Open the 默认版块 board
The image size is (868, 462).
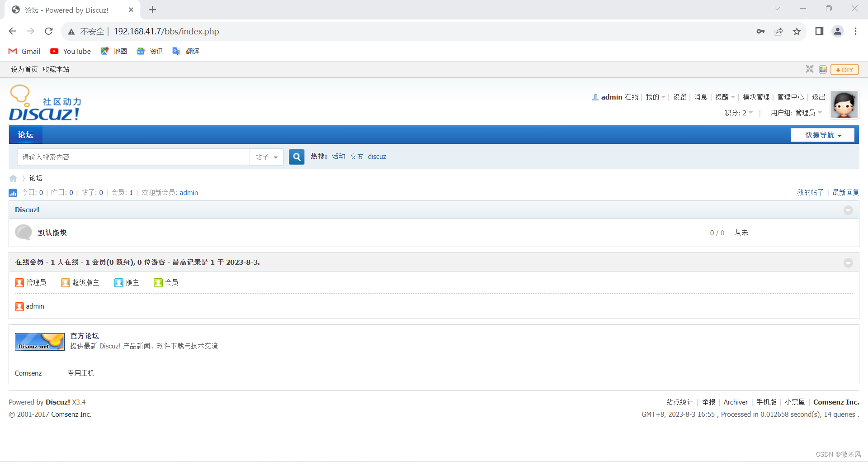pos(52,233)
